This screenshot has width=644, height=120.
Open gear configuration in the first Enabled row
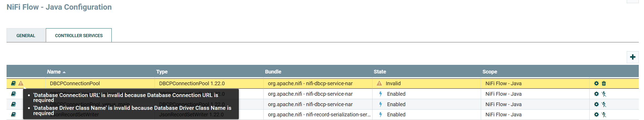(596, 94)
